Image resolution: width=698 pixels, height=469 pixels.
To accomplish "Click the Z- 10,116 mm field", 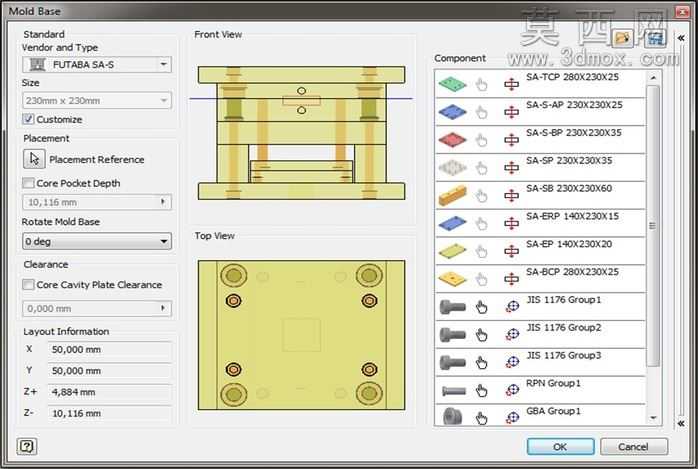I will pyautogui.click(x=110, y=413).
